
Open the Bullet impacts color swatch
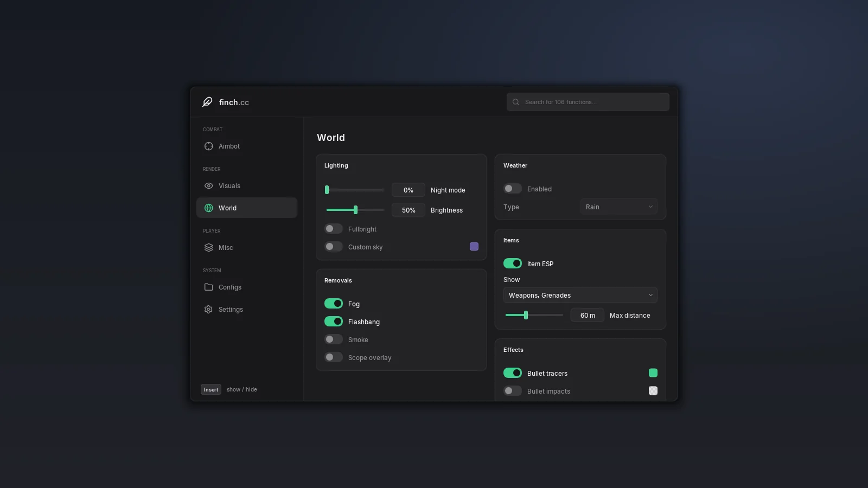(653, 391)
